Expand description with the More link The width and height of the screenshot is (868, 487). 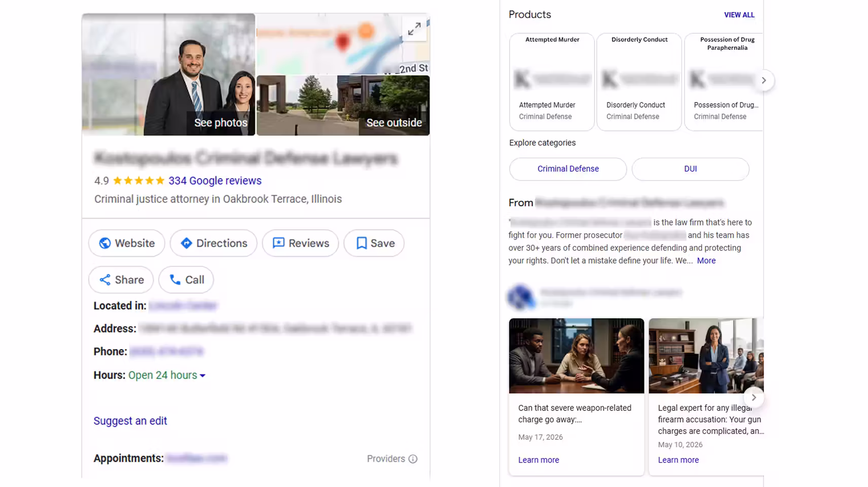[706, 261]
